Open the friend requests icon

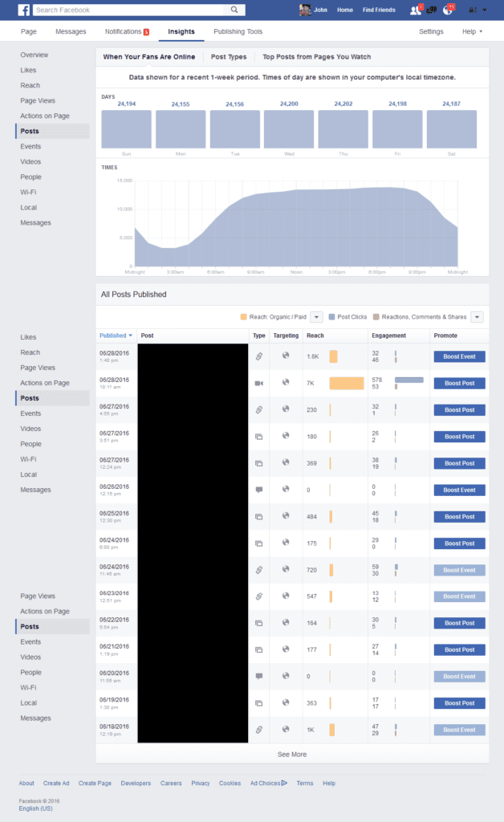click(415, 10)
